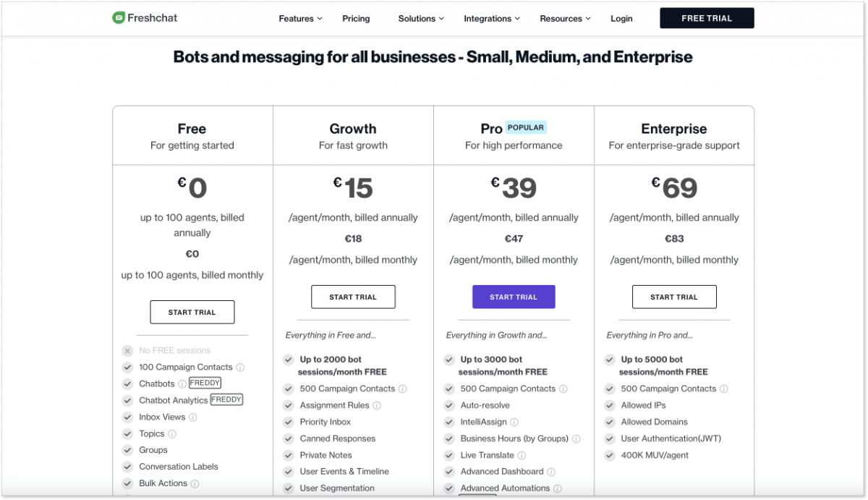The image size is (868, 500).
Task: Click the info icon next to 100 Campaign Contacts
Action: point(240,368)
